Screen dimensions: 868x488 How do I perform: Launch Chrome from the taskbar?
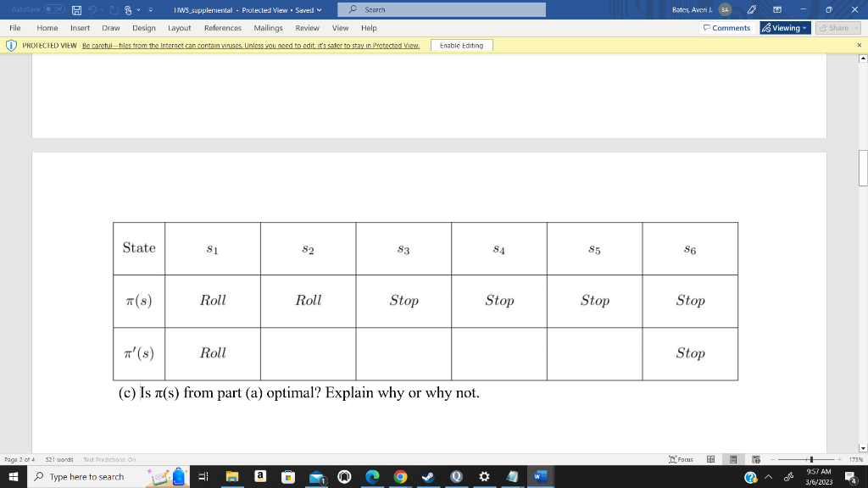coord(400,477)
